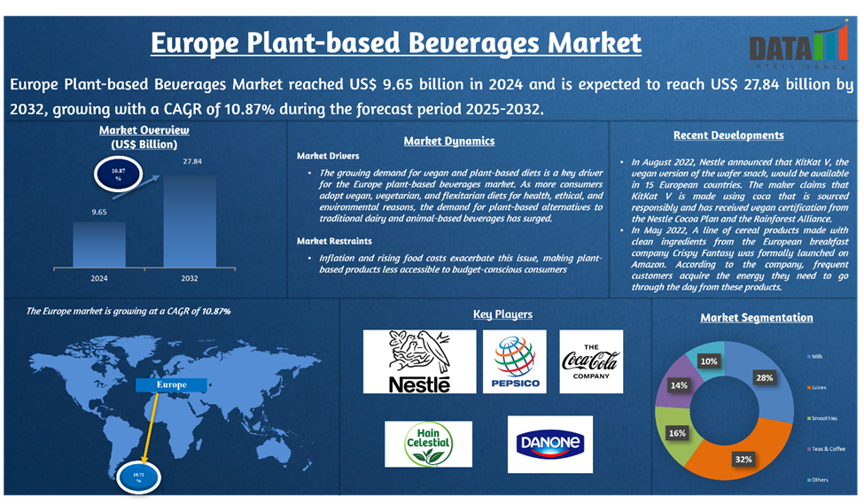
Task: Click the Europe Plant-based Beverages Market title
Action: [396, 43]
